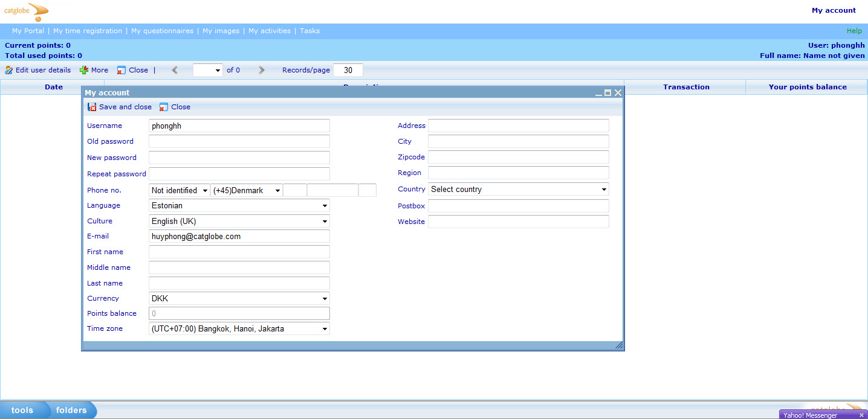Expand the phone country code Denmark dropdown
This screenshot has height=419, width=868.
click(247, 191)
